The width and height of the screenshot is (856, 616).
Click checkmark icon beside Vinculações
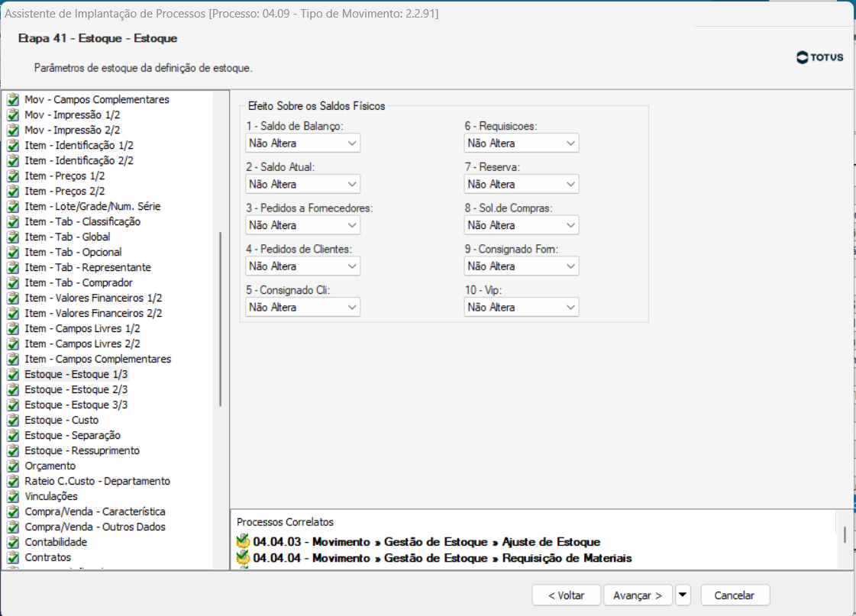(x=13, y=497)
